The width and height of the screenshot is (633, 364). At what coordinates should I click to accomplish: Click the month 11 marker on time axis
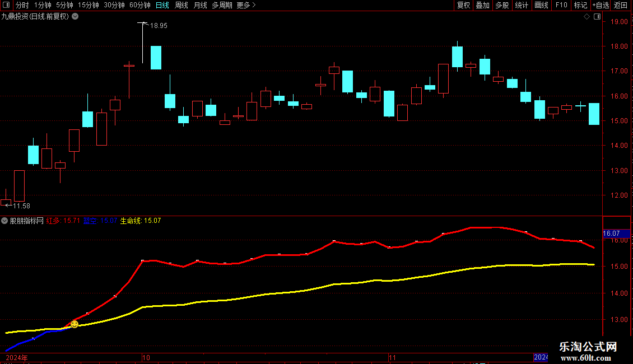click(x=392, y=357)
